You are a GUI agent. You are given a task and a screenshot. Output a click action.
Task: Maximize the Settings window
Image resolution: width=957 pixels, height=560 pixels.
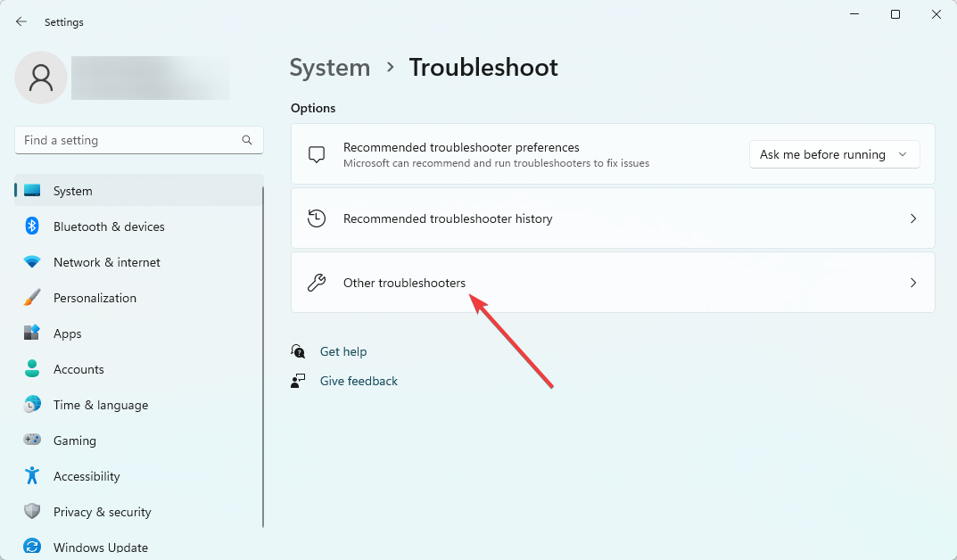click(x=895, y=14)
